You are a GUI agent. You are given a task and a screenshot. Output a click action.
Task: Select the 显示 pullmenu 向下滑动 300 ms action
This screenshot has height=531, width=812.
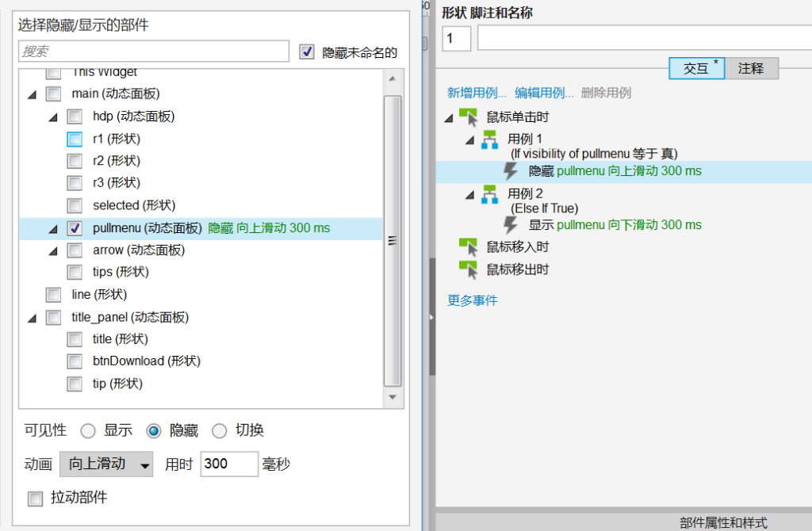[615, 225]
